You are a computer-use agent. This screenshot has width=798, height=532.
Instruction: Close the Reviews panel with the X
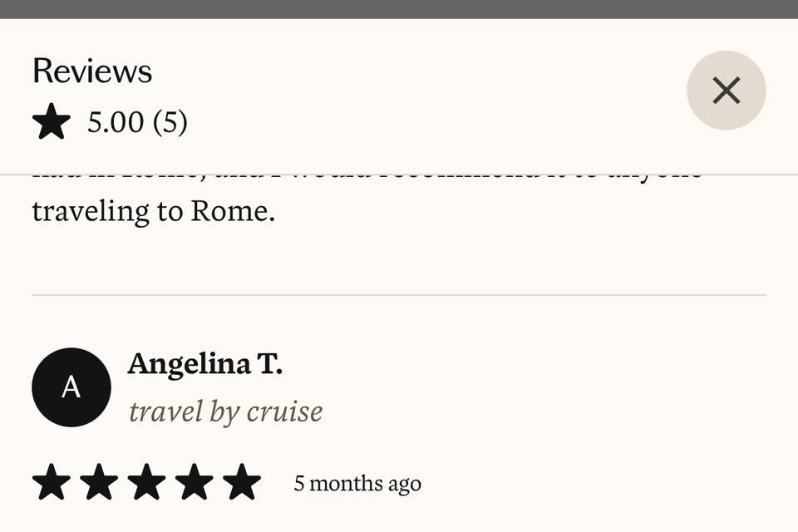click(x=727, y=90)
